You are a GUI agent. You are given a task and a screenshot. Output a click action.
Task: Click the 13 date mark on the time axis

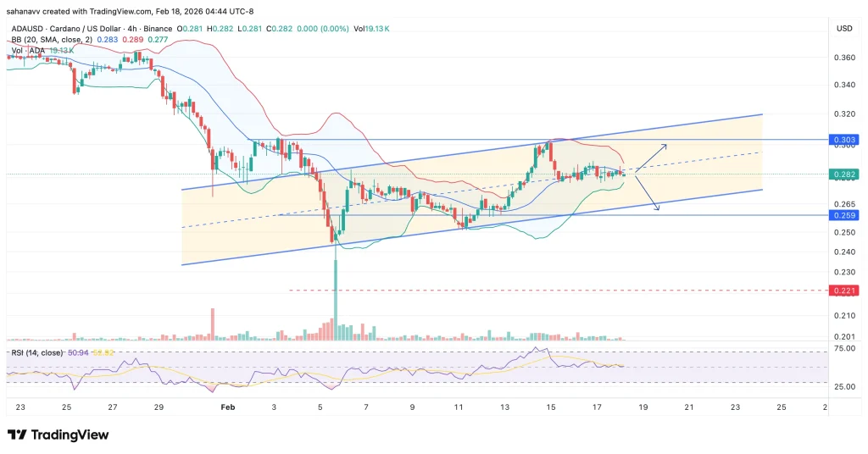coord(504,407)
